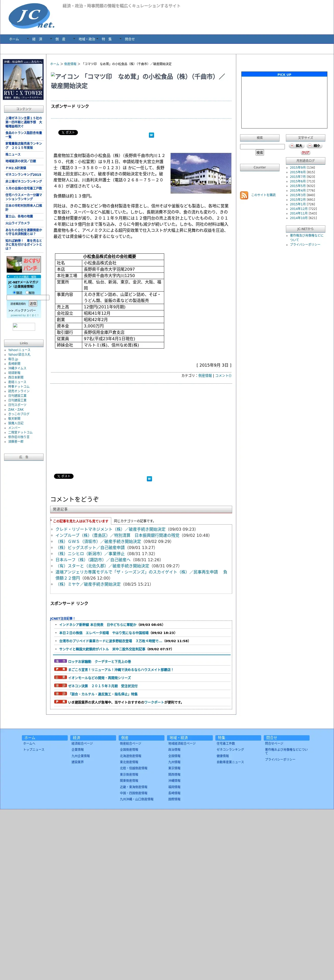Click broken image below mail magazine box

pos(24,327)
